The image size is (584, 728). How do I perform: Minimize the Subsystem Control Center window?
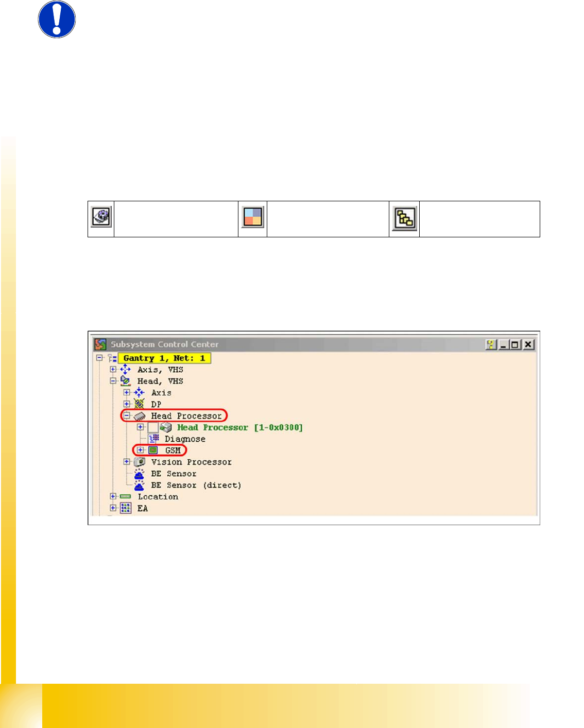(503, 344)
